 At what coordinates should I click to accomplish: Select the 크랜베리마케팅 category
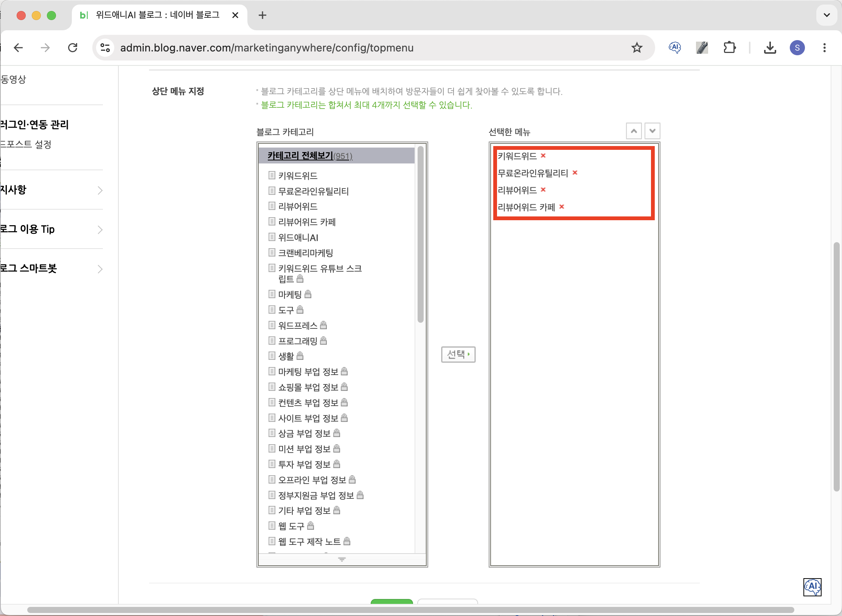[306, 253]
